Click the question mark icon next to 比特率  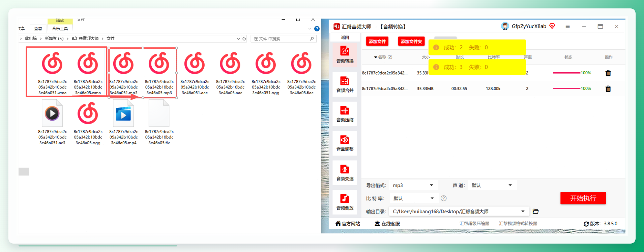point(444,198)
